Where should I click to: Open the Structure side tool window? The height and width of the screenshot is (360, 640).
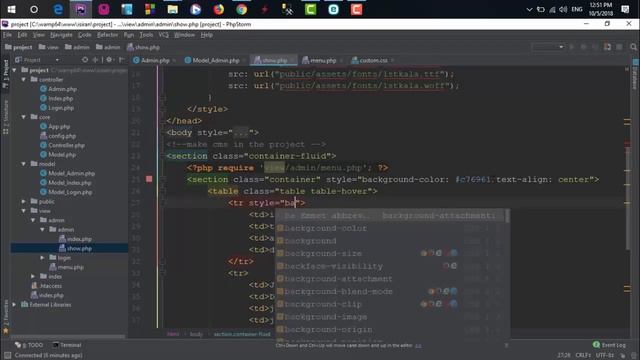(5, 116)
